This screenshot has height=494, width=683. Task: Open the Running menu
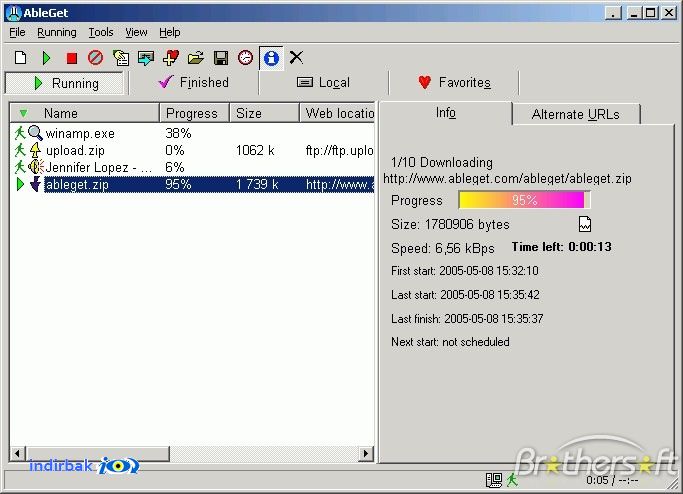pos(57,32)
